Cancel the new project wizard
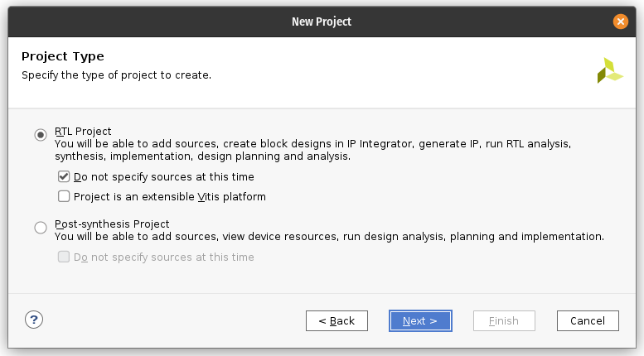 588,320
